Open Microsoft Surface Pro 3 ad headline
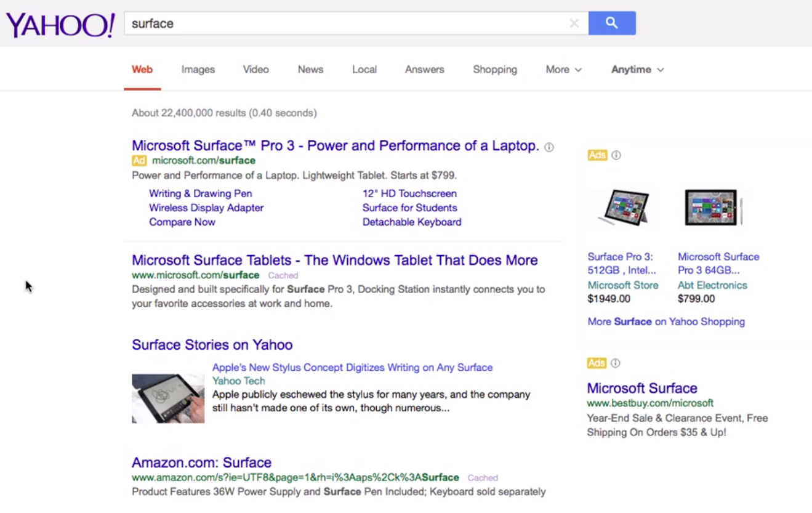 pos(336,146)
